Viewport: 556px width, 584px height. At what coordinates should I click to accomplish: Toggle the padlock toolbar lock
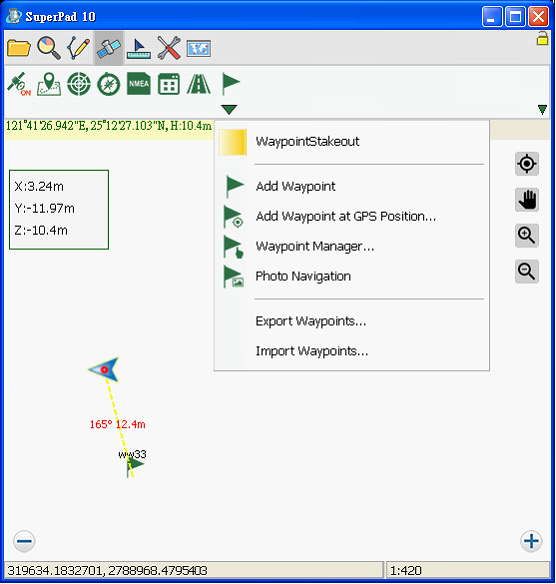tap(542, 38)
